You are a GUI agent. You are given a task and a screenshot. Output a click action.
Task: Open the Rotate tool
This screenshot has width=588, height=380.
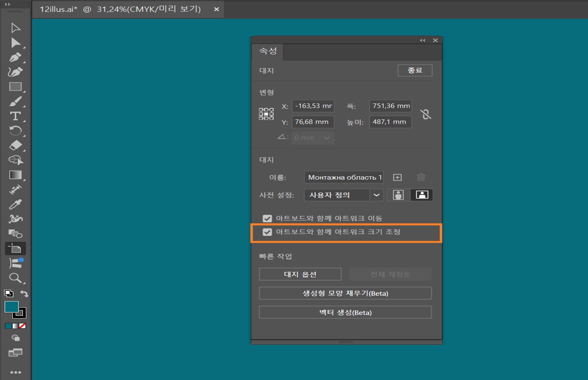click(15, 131)
